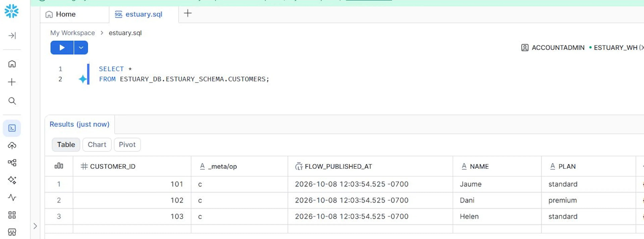The image size is (644, 239).
Task: Switch to the Home tab
Action: click(x=74, y=14)
